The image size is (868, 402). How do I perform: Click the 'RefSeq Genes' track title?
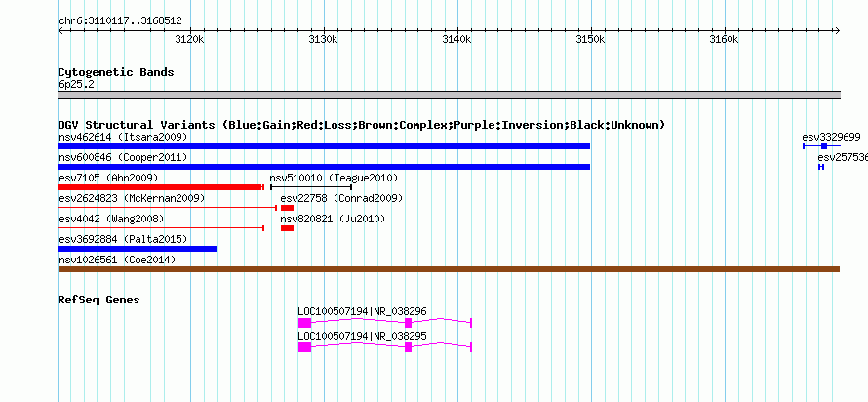click(x=99, y=300)
